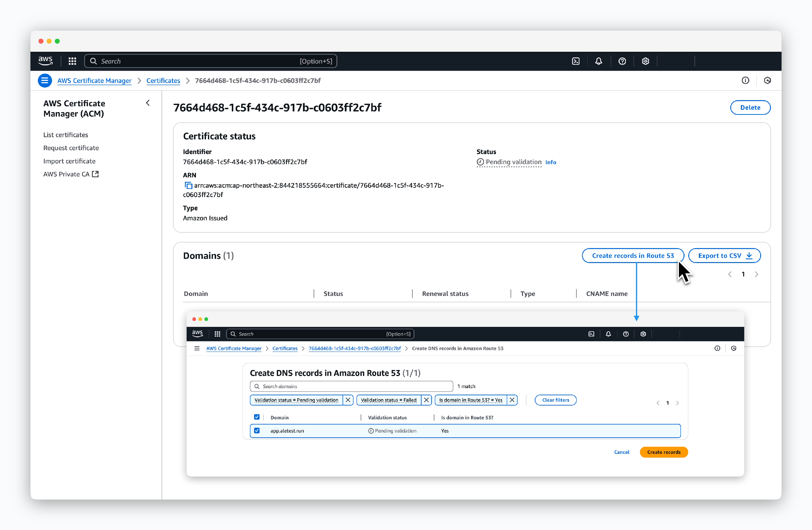Open Request certificate in the sidebar

[x=71, y=148]
